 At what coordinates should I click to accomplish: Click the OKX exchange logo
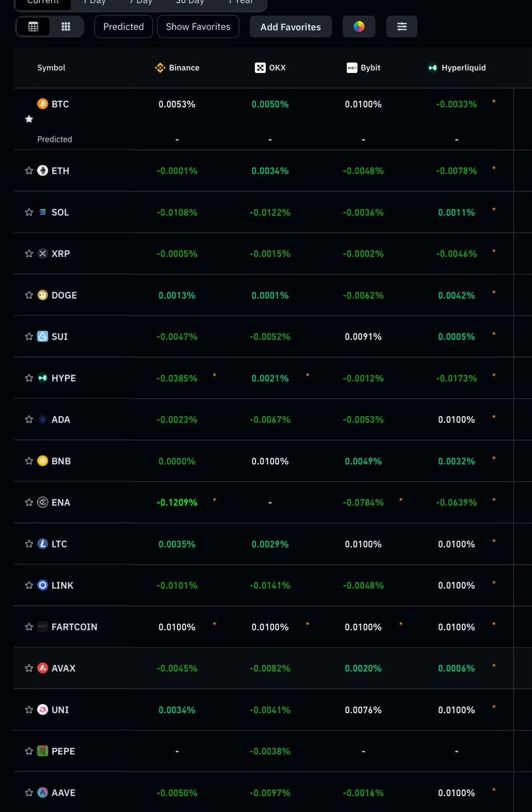click(260, 68)
